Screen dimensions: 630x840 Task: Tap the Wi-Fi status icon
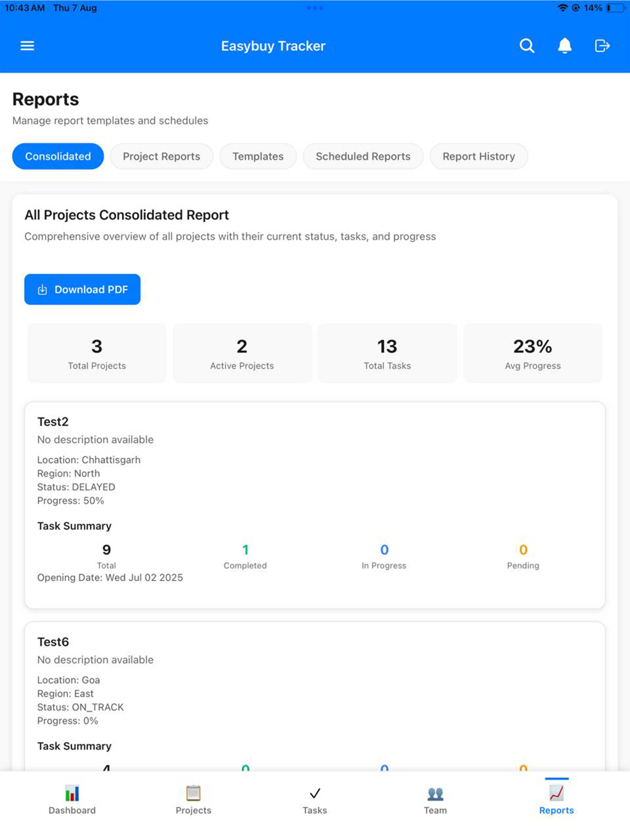(x=562, y=8)
